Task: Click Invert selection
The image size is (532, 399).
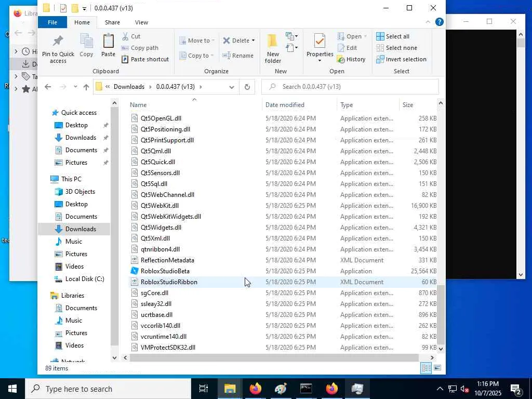Action: click(402, 59)
